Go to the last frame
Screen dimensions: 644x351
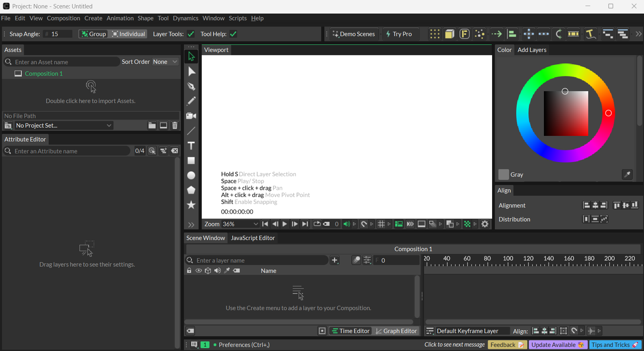(305, 224)
